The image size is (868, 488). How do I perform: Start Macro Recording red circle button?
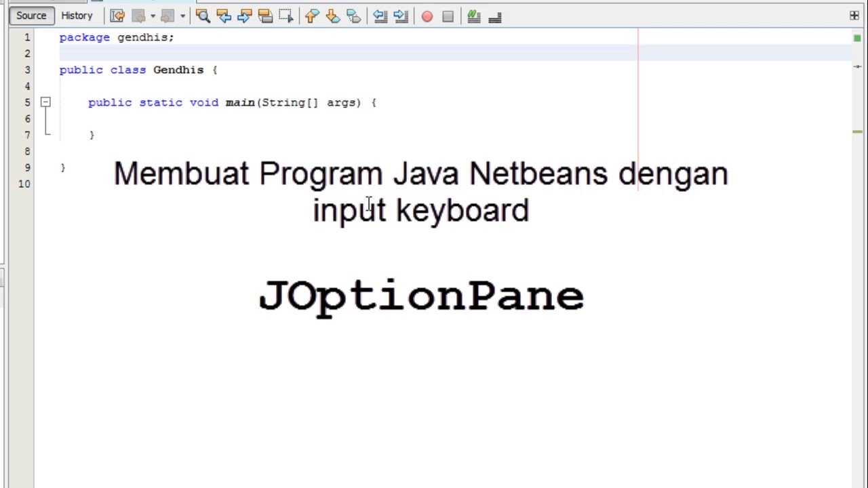(x=427, y=16)
